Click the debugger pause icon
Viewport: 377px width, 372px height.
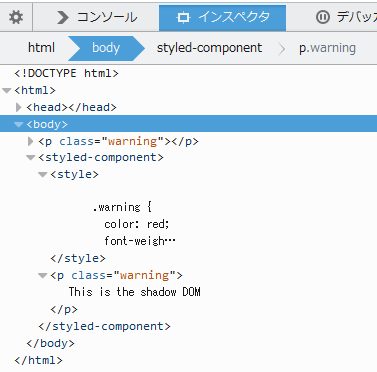click(323, 17)
